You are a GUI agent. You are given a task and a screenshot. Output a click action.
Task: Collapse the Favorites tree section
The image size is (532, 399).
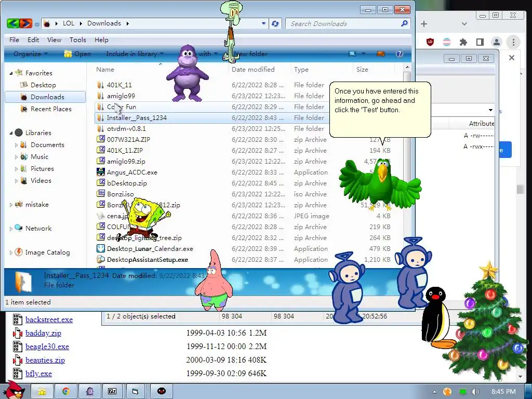tap(11, 73)
